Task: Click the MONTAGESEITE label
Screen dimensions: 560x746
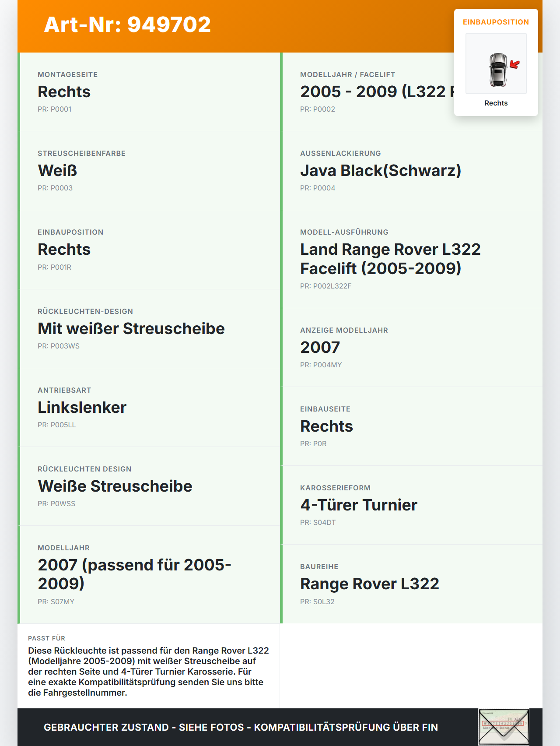Action: (x=68, y=74)
